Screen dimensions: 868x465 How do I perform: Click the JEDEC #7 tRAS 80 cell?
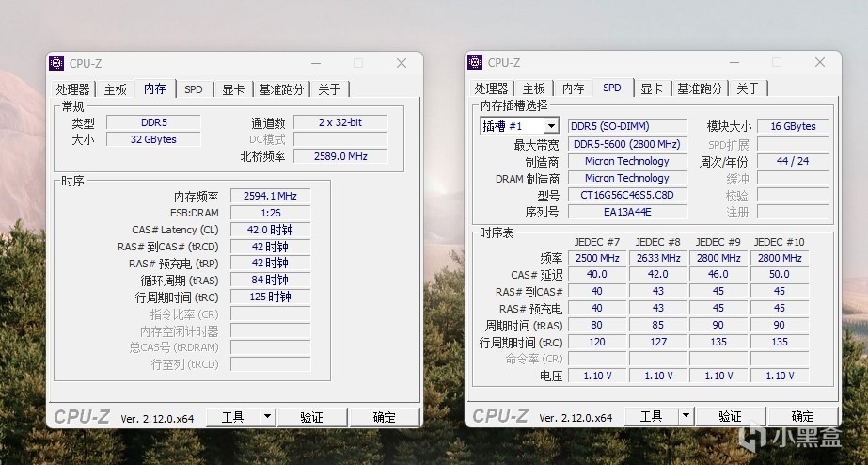click(x=597, y=326)
